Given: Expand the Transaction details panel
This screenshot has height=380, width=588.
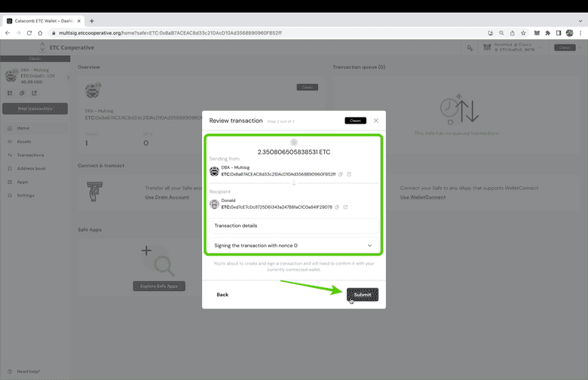Looking at the screenshot, I should tap(293, 225).
